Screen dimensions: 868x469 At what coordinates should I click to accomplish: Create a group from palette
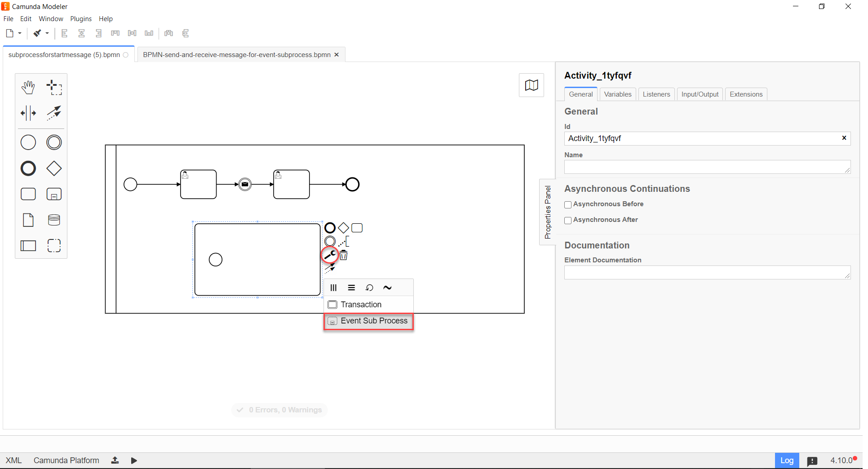click(x=54, y=246)
